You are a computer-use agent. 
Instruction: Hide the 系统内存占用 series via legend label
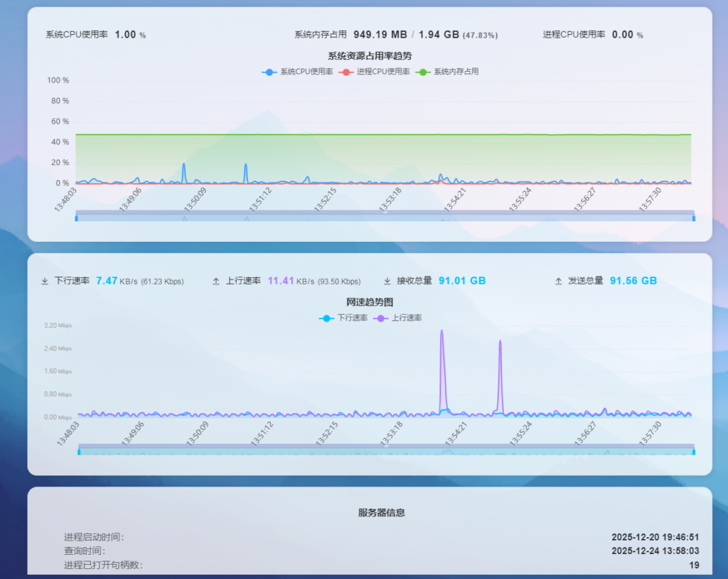click(x=456, y=72)
